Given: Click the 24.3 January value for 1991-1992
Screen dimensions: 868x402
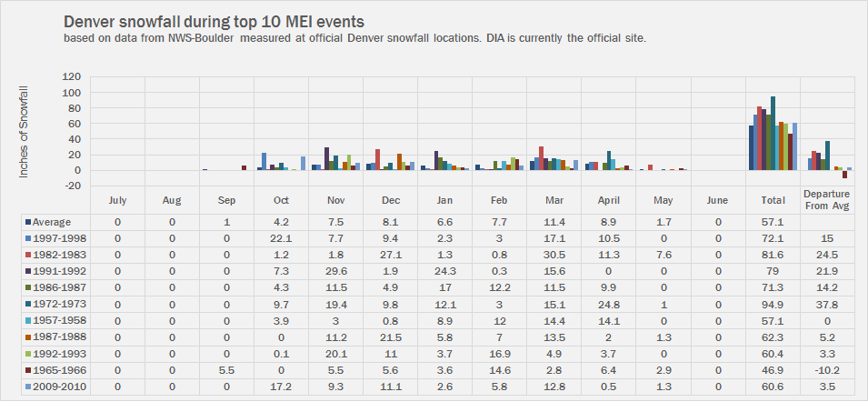Looking at the screenshot, I should tap(445, 271).
